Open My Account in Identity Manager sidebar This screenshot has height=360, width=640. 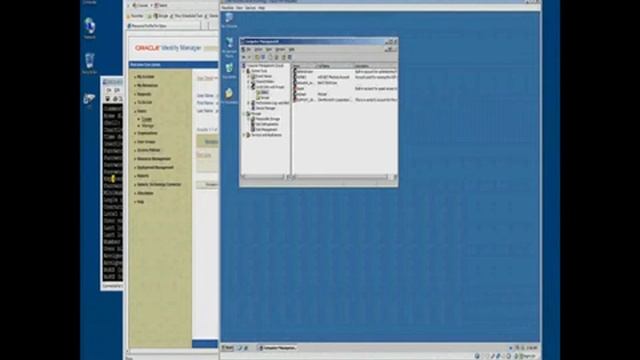pyautogui.click(x=145, y=77)
